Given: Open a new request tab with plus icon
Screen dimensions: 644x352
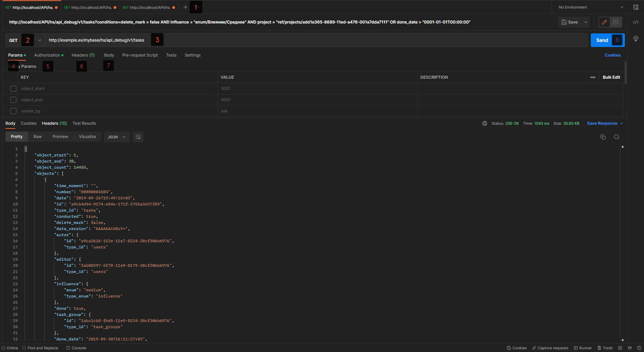Looking at the screenshot, I should (x=186, y=7).
